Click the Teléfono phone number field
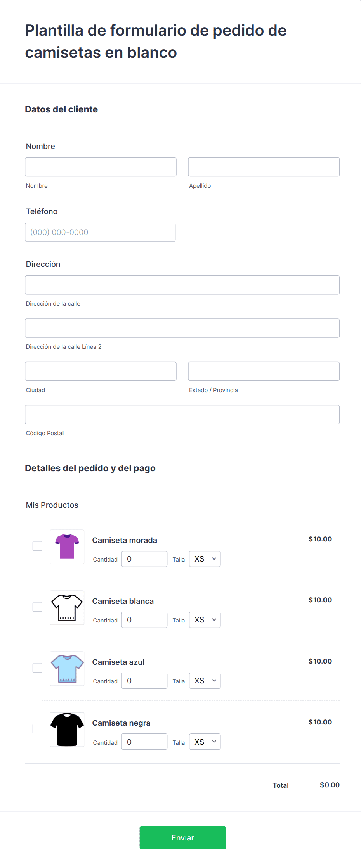361x868 pixels. point(100,232)
